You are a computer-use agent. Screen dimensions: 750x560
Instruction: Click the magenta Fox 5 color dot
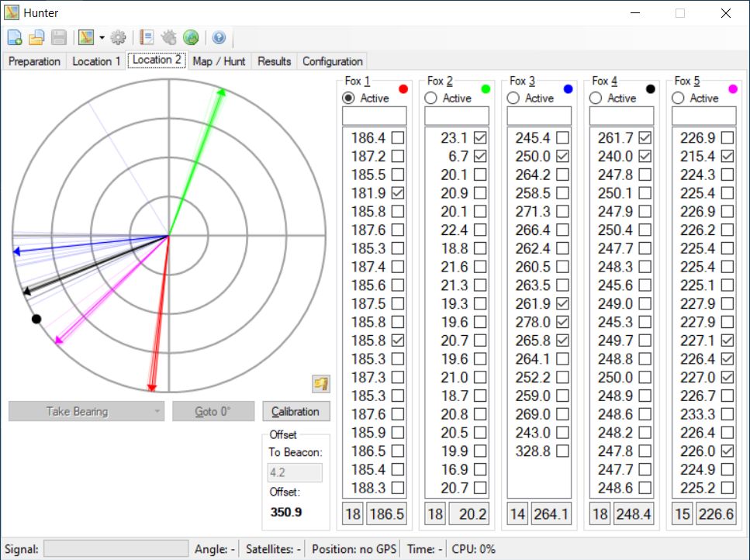[733, 89]
